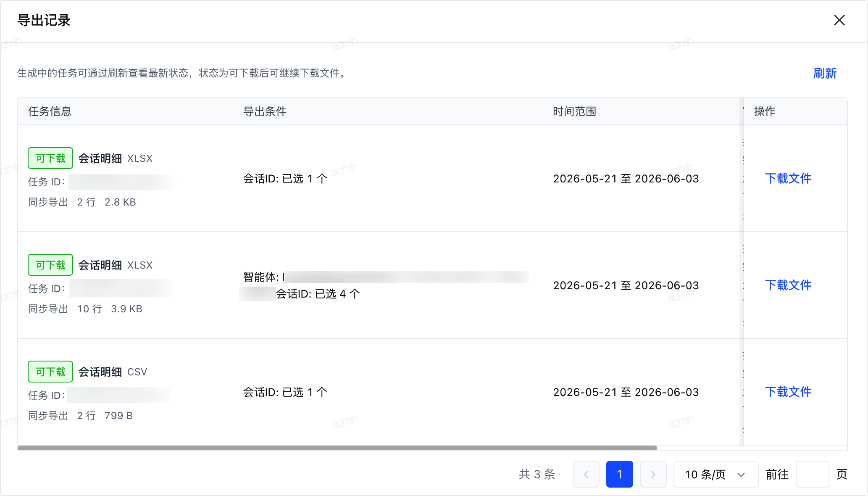Click 同步导出 10 行 3.9 KB text
The image size is (868, 496).
point(85,309)
